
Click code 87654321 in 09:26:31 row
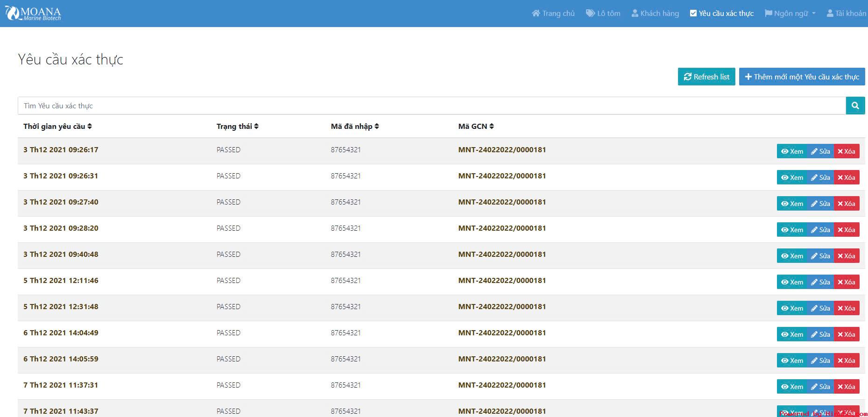pyautogui.click(x=346, y=176)
